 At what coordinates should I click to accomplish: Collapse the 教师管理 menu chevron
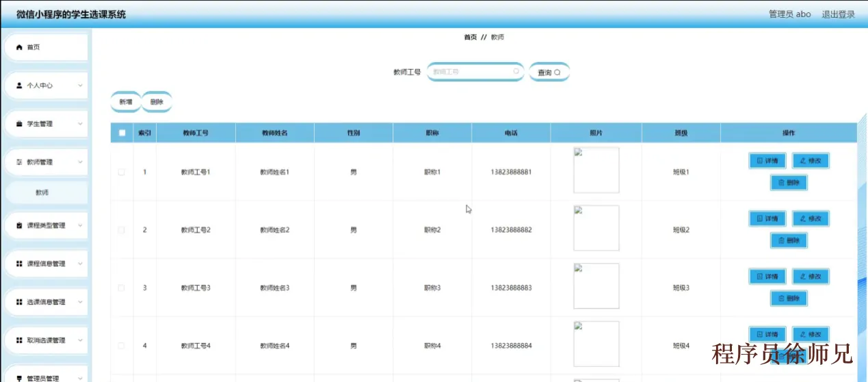(80, 162)
